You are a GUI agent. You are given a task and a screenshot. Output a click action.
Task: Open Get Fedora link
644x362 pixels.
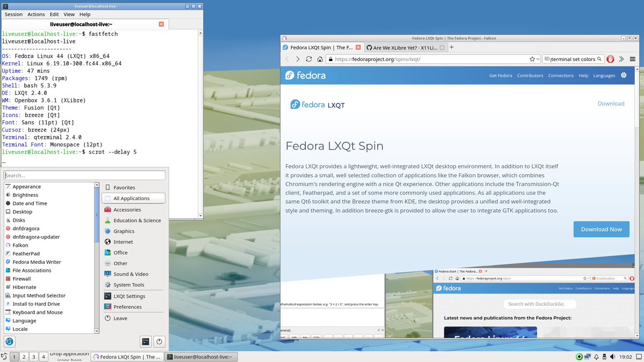500,76
